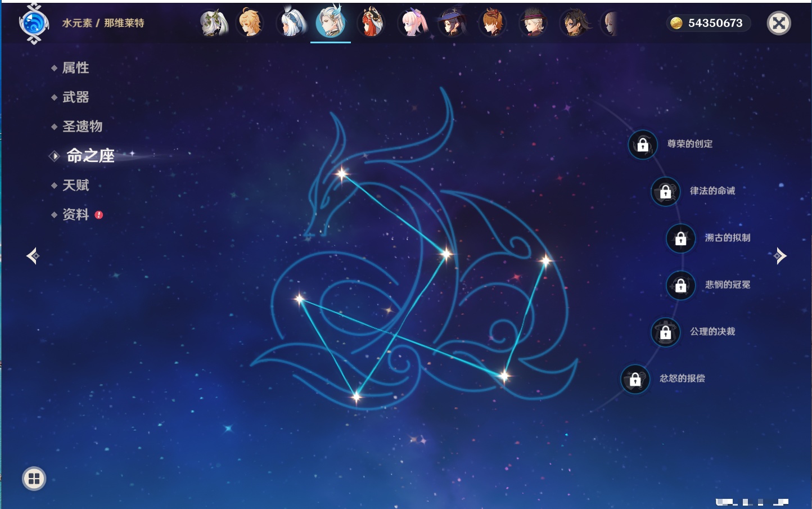Select the orange-haired character avatar
This screenshot has height=509, width=812.
(492, 23)
